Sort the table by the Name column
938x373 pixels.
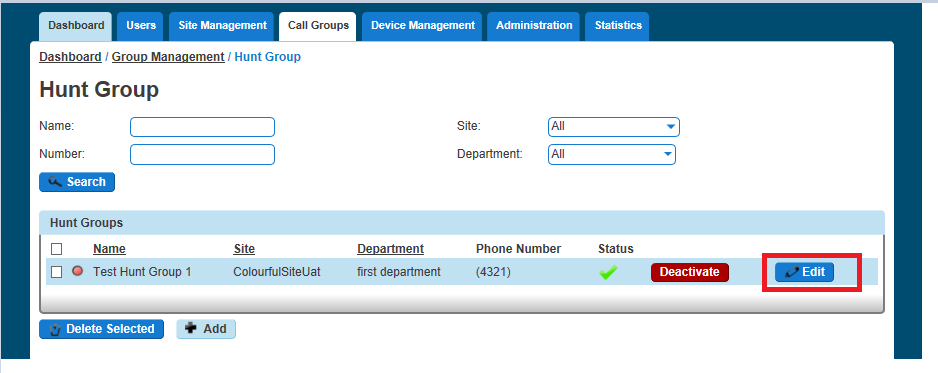(x=109, y=249)
